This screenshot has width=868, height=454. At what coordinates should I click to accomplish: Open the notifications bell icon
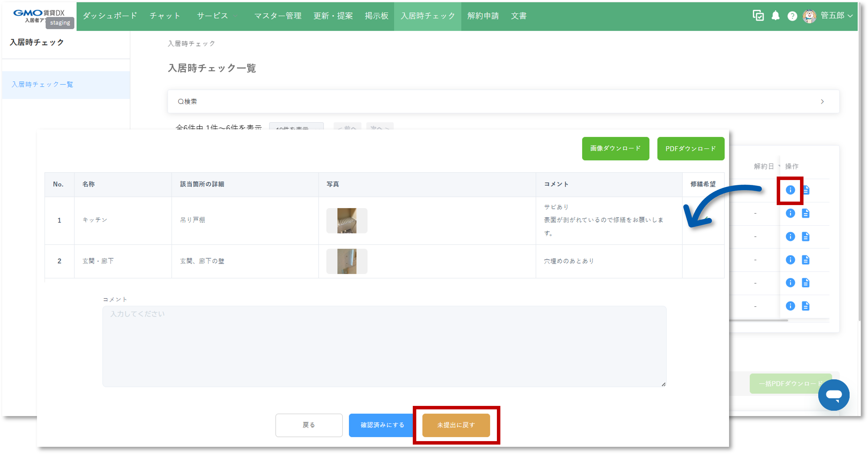(775, 15)
